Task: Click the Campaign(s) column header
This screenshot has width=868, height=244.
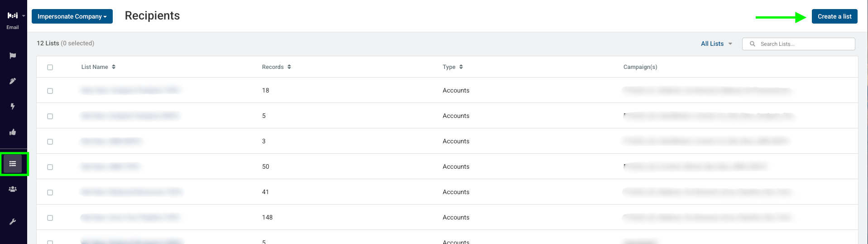Action: tap(640, 67)
